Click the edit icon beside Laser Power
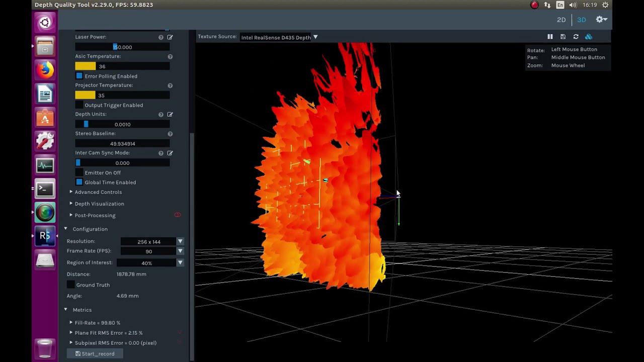Image resolution: width=644 pixels, height=362 pixels. pos(170,37)
